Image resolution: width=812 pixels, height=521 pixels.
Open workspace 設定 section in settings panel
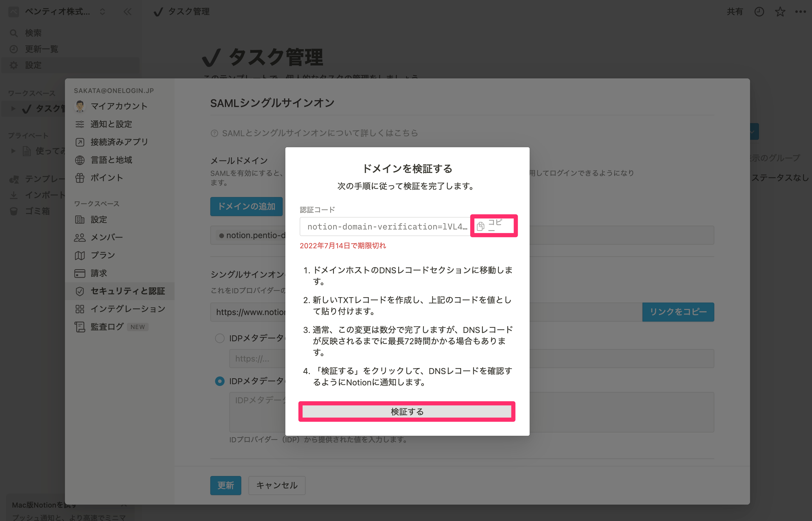[99, 220]
